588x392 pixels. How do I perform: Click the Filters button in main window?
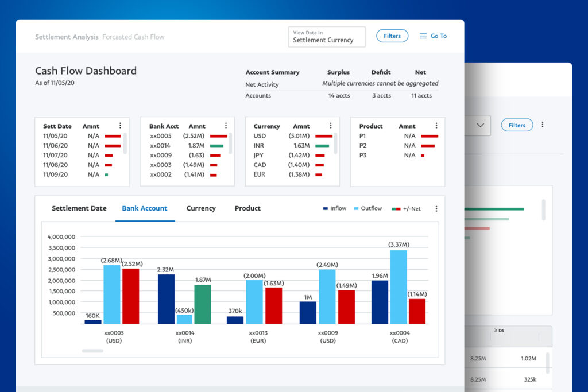392,36
